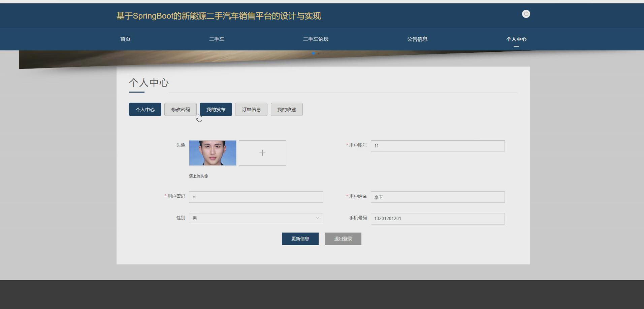Open the 首页 navigation item
This screenshot has height=309, width=644.
(125, 39)
